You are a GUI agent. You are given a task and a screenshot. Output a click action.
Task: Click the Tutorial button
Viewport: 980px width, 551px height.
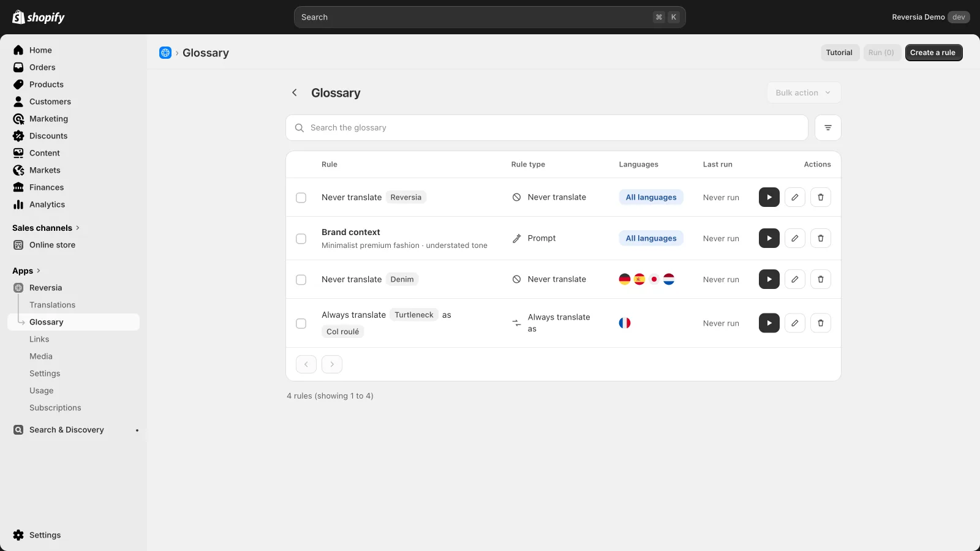pos(839,53)
